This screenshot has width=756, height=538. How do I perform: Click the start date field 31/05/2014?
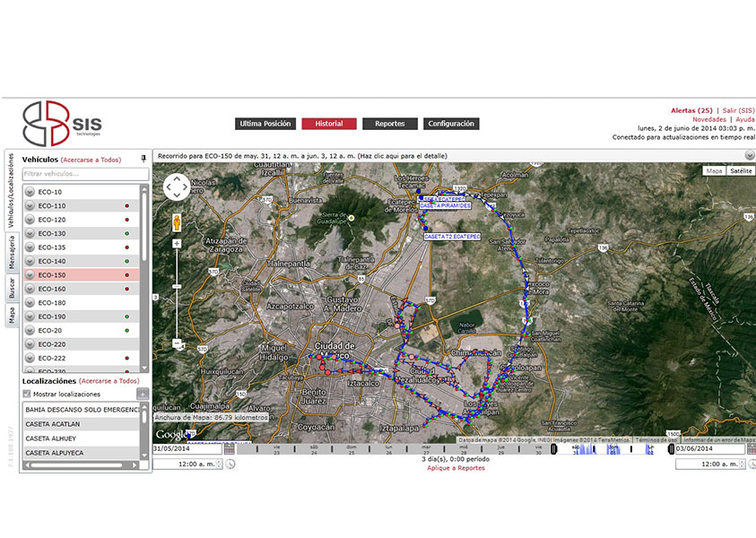[187, 449]
